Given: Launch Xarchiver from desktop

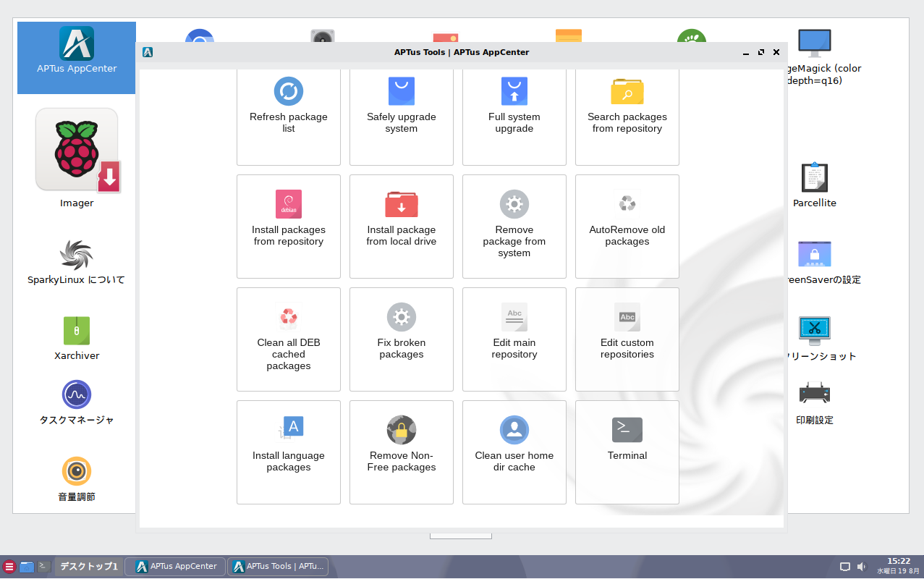Looking at the screenshot, I should [77, 338].
